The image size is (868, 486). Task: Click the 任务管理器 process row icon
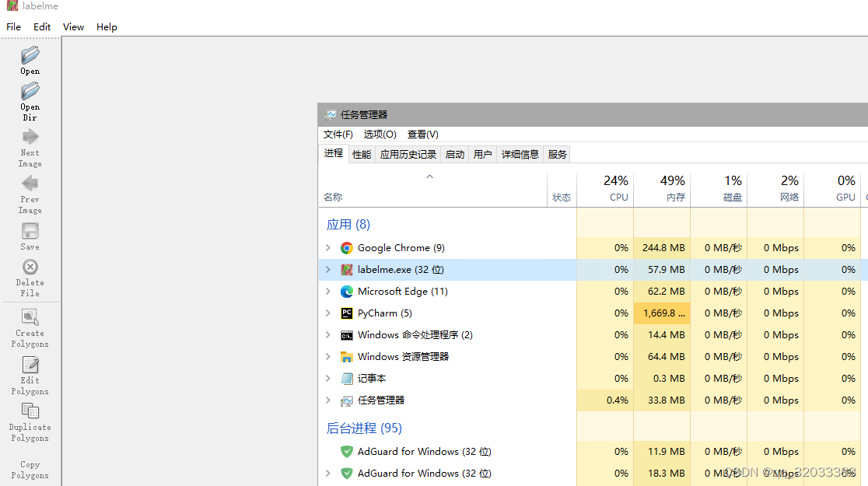pyautogui.click(x=347, y=400)
